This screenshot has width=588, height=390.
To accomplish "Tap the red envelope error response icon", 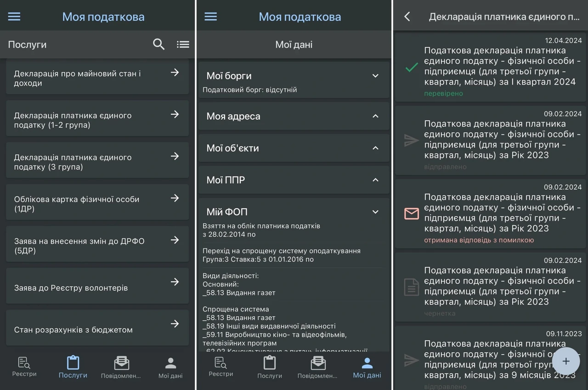I will click(411, 213).
